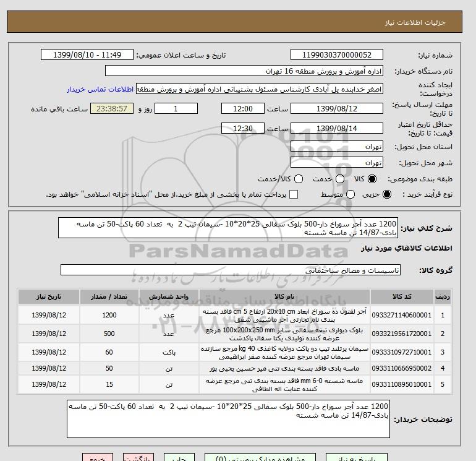Click the buyer organization name field

(x=244, y=71)
